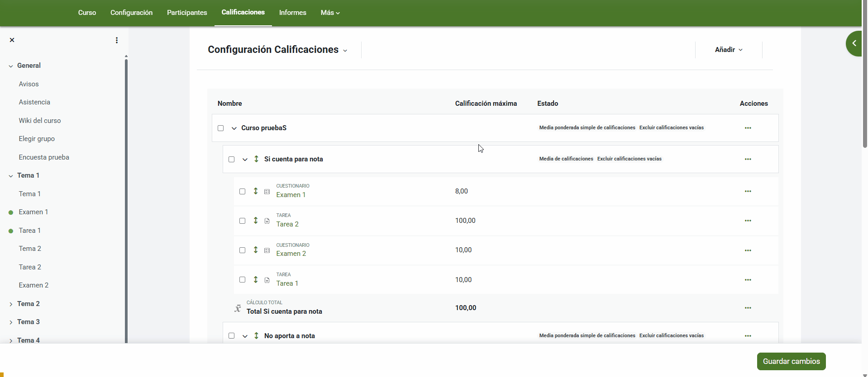The image size is (868, 377).
Task: Expand Tema 2 in course index
Action: click(x=11, y=304)
